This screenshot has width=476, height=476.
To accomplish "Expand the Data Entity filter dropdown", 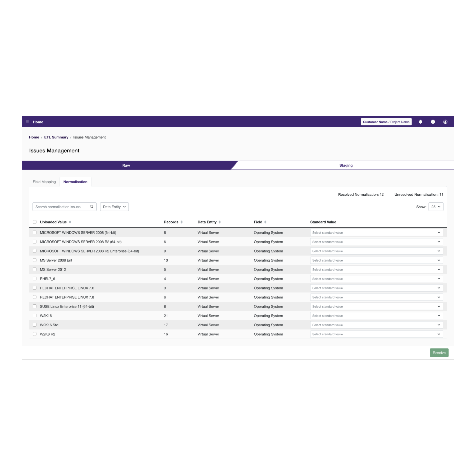I will tap(114, 207).
